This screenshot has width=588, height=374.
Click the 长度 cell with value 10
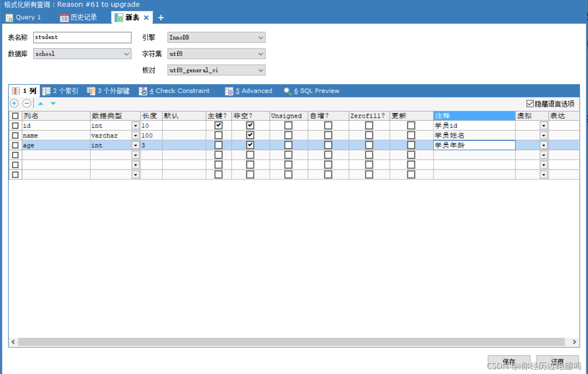point(151,126)
